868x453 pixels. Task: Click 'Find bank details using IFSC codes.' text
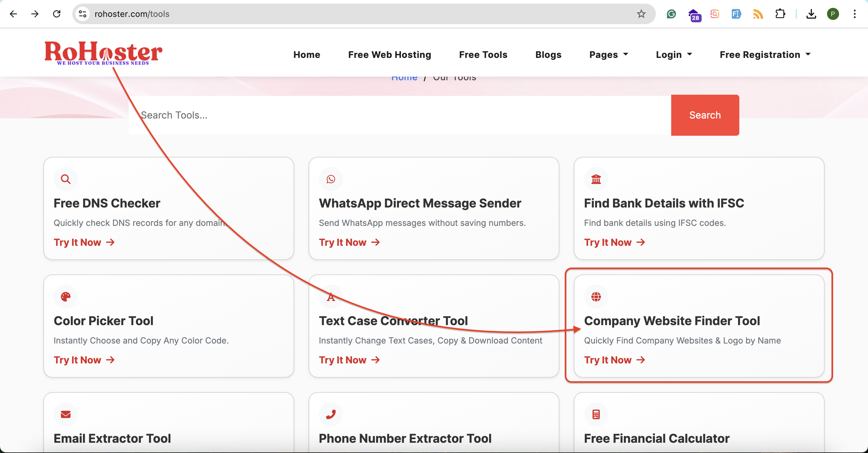(x=655, y=223)
